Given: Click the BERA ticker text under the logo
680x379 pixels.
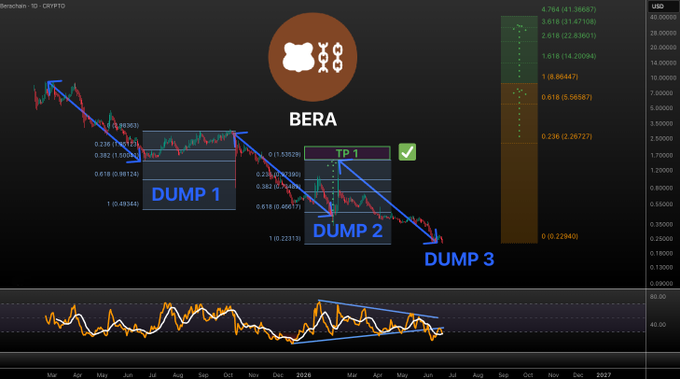Looking at the screenshot, I should pyautogui.click(x=313, y=119).
